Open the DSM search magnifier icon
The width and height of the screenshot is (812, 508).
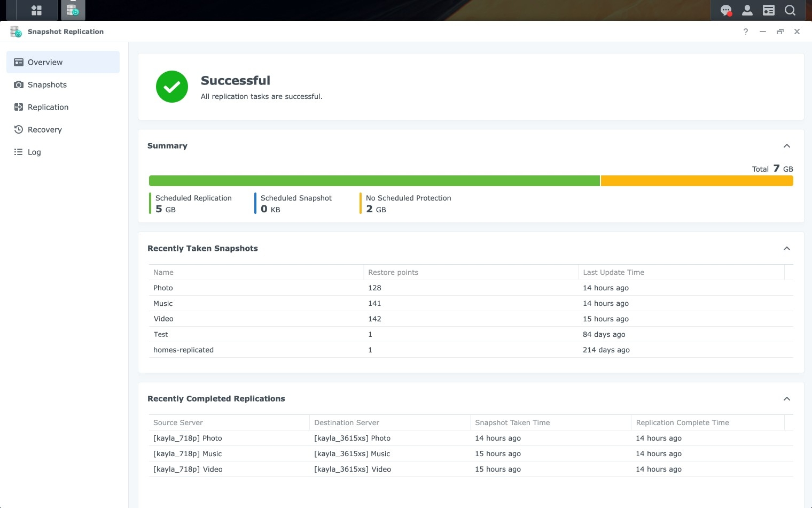click(790, 10)
